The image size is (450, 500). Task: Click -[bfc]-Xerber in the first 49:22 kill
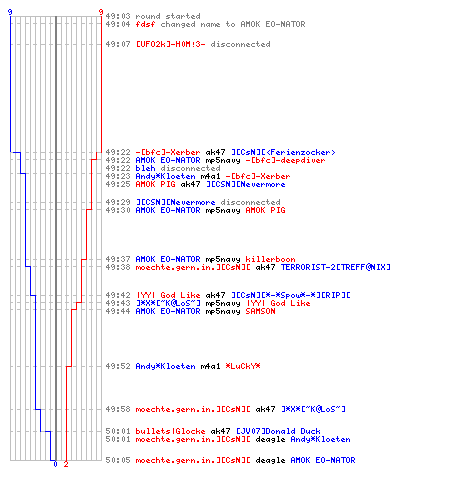pyautogui.click(x=168, y=152)
